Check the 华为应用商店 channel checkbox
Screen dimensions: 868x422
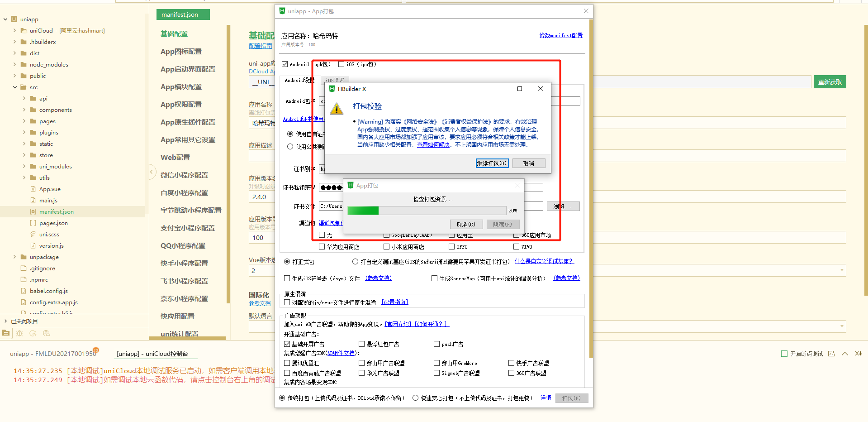pyautogui.click(x=322, y=247)
